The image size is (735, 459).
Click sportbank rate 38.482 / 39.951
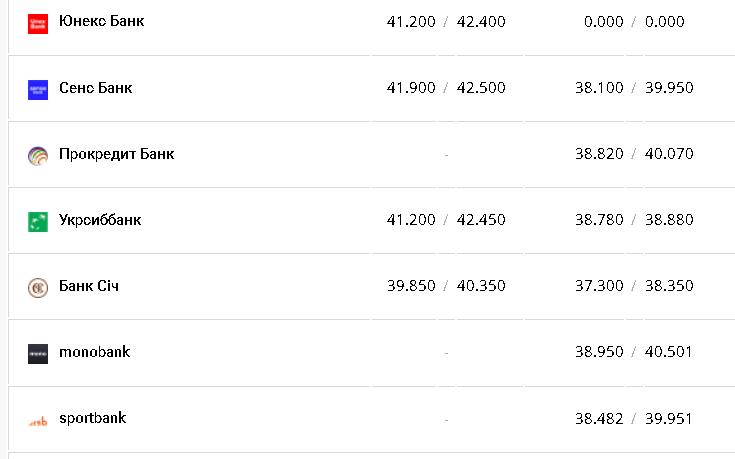tap(634, 418)
